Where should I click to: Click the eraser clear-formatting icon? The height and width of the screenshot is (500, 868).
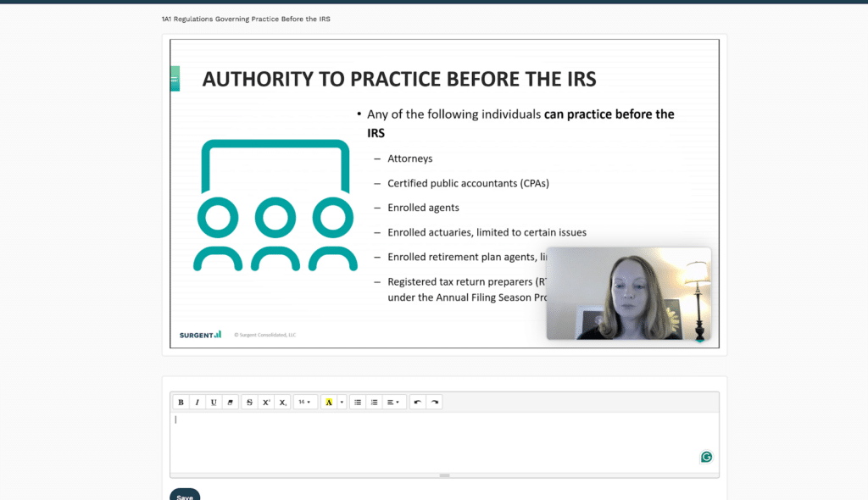tap(230, 403)
